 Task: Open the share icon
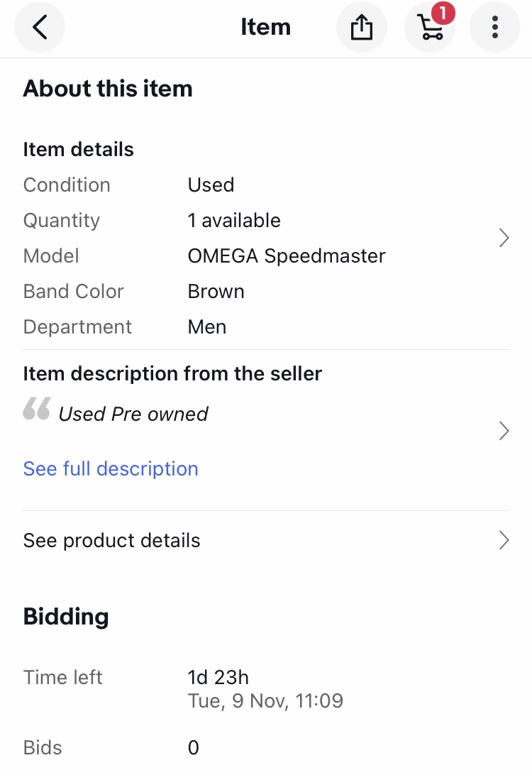(361, 28)
